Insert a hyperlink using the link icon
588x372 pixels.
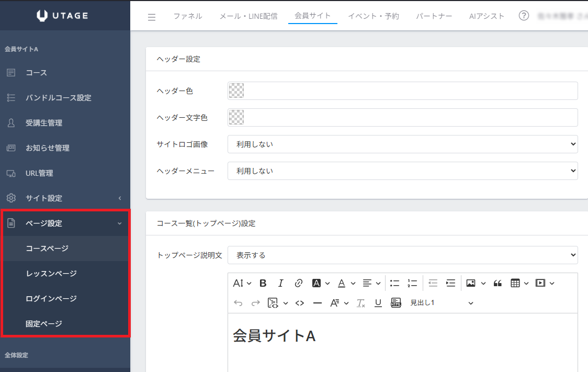click(299, 283)
